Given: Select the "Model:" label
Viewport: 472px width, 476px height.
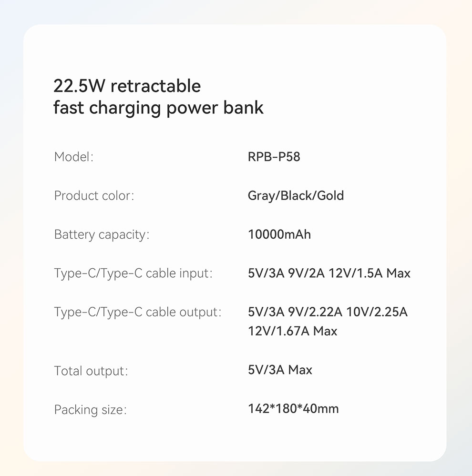Looking at the screenshot, I should pyautogui.click(x=74, y=157).
